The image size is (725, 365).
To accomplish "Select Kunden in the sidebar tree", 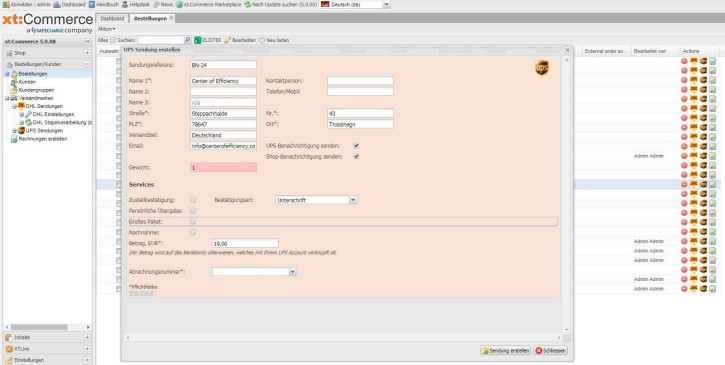I will 27,82.
